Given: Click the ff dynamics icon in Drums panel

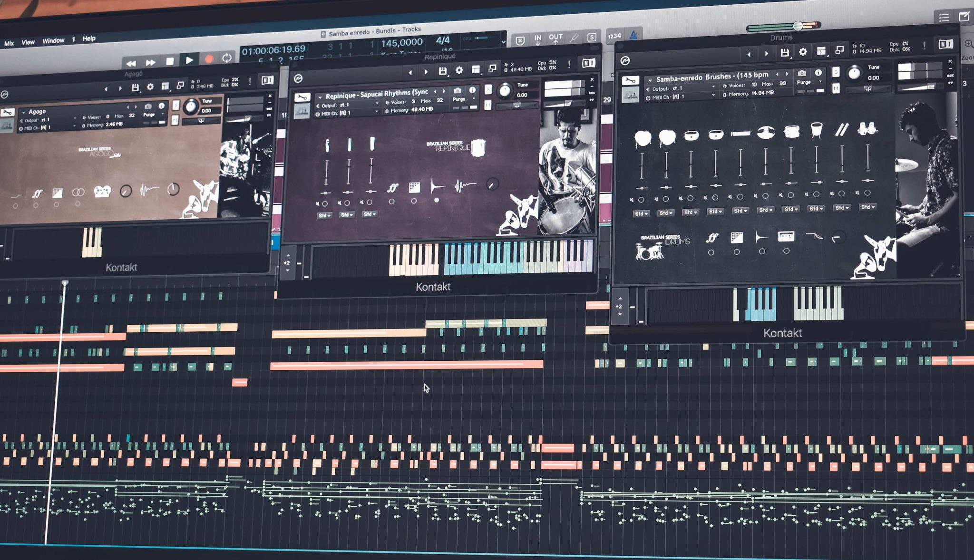Looking at the screenshot, I should pos(711,237).
